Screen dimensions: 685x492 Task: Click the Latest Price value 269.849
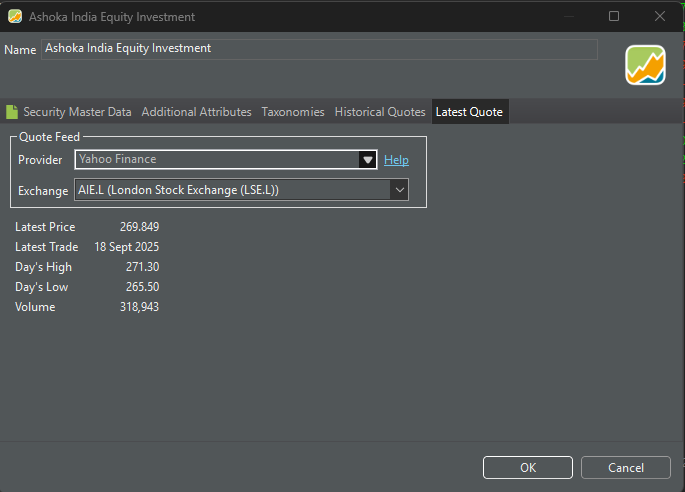tap(139, 227)
